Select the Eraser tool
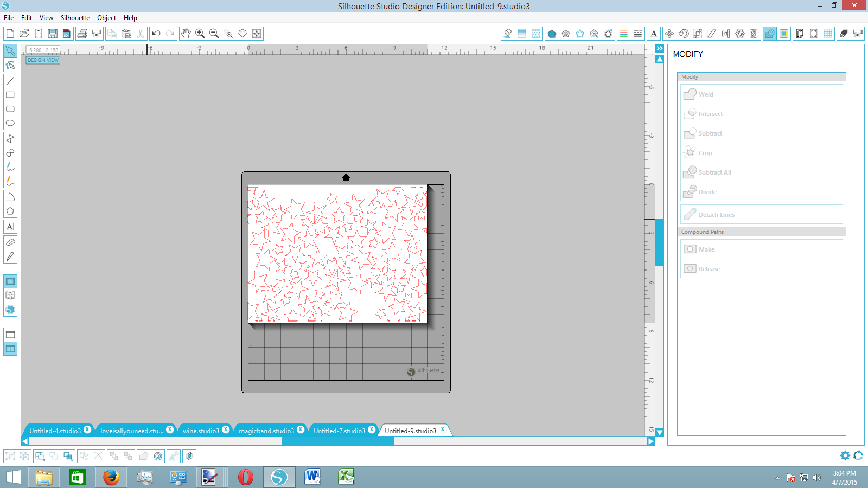Screen dimensions: 868x488 10,242
